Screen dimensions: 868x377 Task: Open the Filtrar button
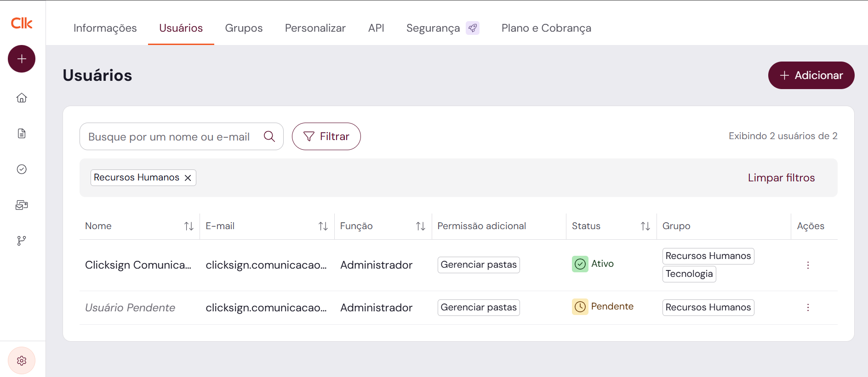click(x=326, y=136)
